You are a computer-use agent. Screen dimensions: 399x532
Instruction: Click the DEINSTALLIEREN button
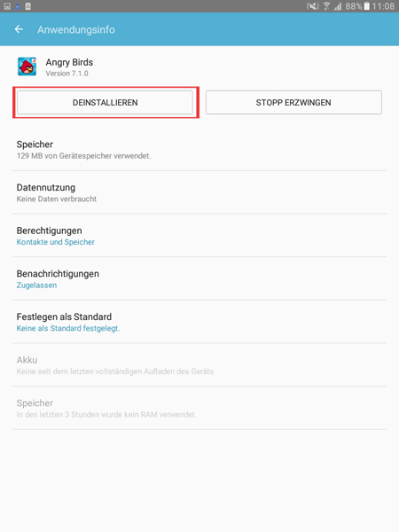point(106,102)
